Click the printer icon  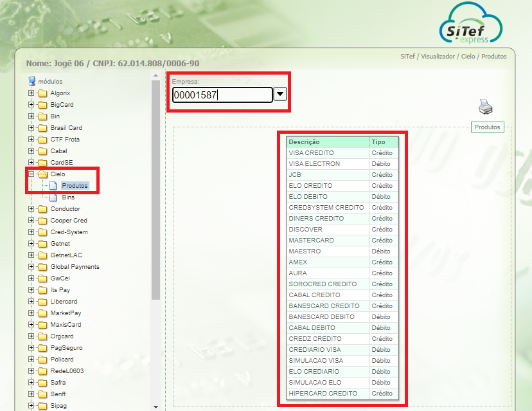[x=486, y=107]
